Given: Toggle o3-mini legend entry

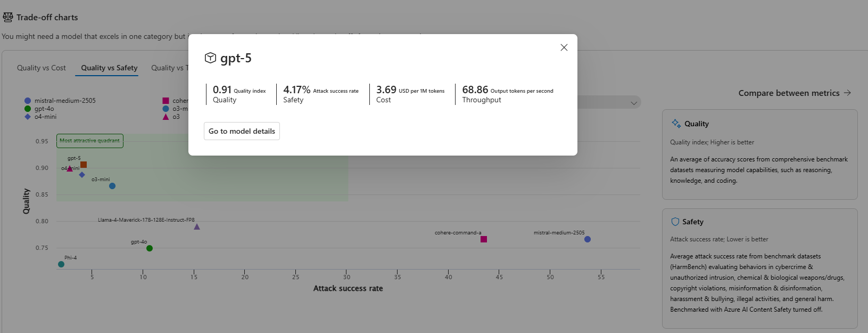Looking at the screenshot, I should pos(175,109).
